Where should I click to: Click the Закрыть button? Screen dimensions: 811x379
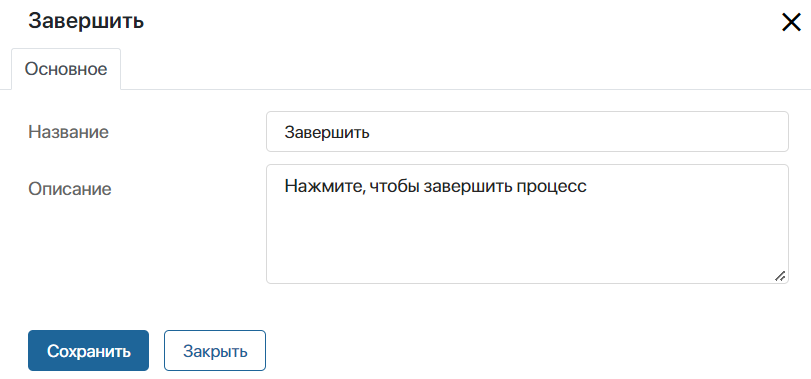click(215, 351)
